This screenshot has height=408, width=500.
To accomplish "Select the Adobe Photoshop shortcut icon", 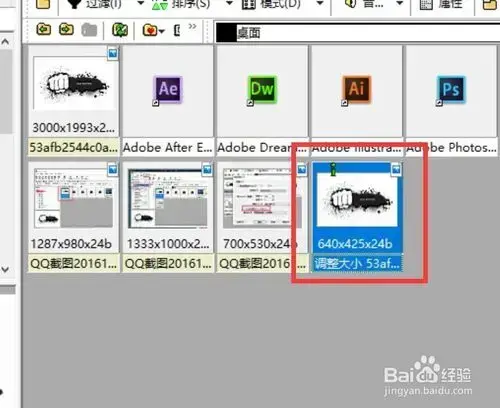I will click(451, 90).
